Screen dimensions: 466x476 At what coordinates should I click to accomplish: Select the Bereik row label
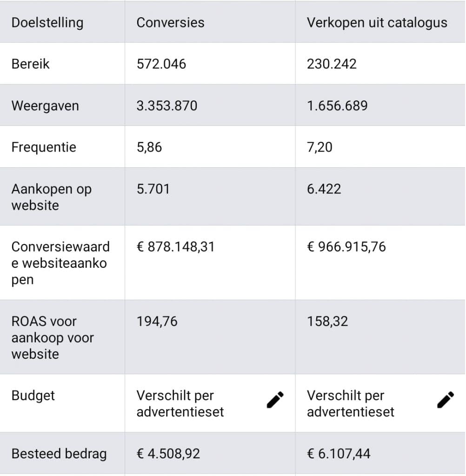tap(31, 64)
